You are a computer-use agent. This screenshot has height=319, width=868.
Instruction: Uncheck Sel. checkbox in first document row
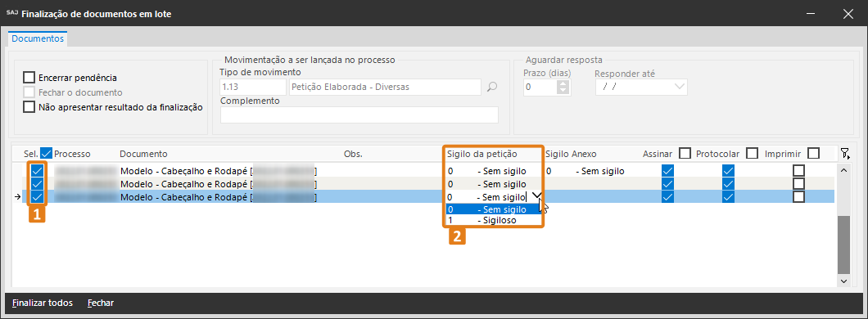37,170
